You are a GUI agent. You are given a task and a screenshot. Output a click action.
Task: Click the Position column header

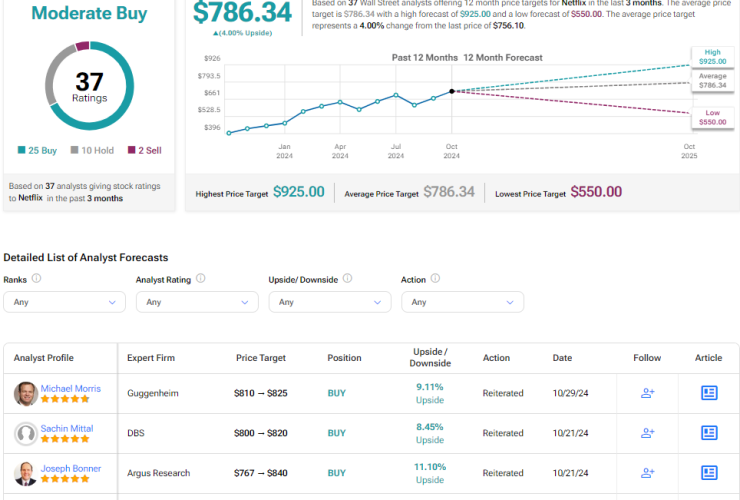click(x=344, y=358)
